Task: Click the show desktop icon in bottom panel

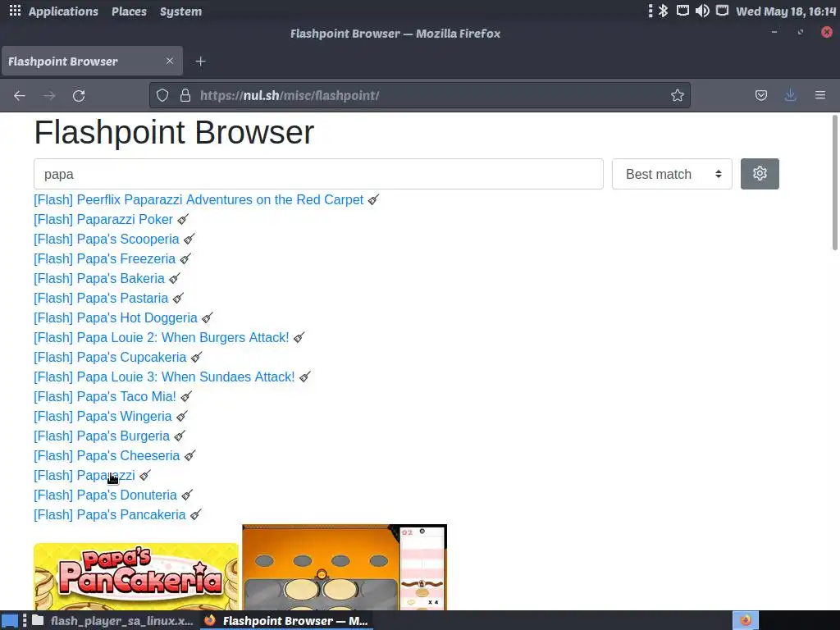Action: pyautogui.click(x=10, y=621)
